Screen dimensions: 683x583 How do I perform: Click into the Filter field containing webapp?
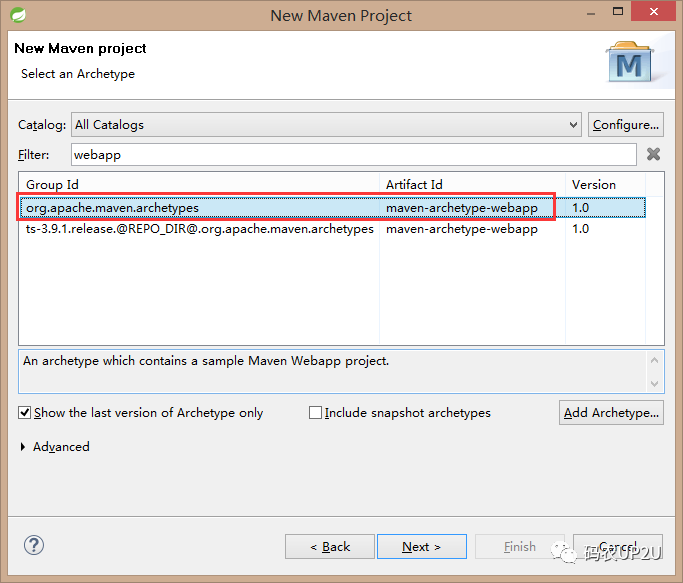click(354, 155)
